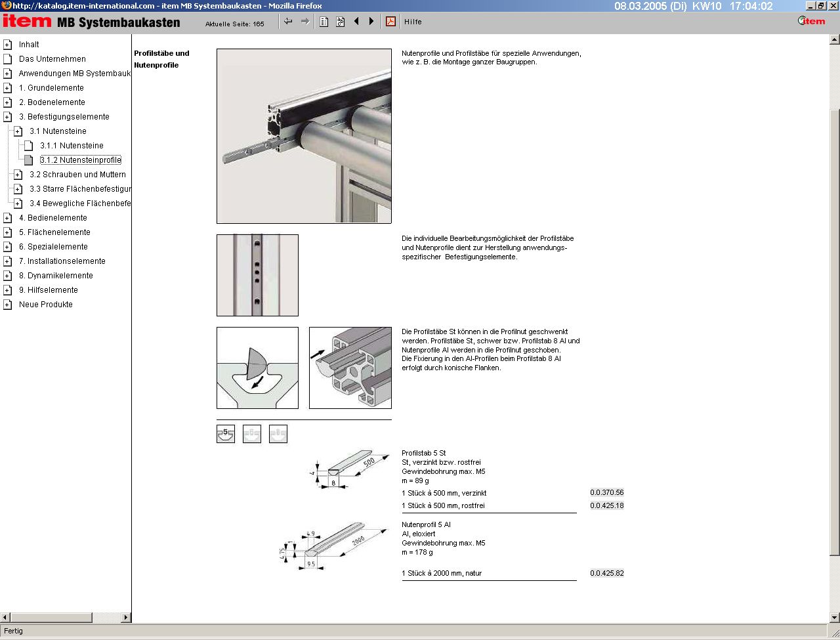Screen dimensions: 840x640
Task: Expand the 3.2 Schrauben und Muttern node
Action: point(18,175)
